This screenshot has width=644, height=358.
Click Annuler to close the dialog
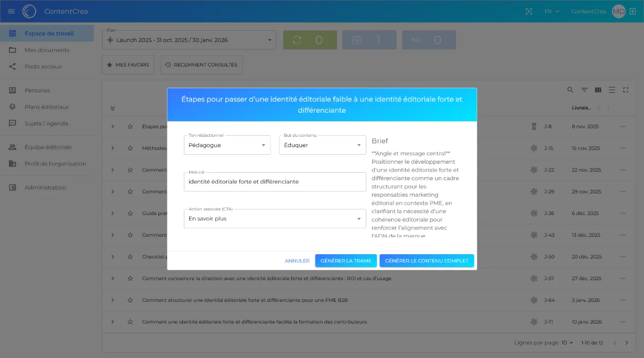[x=297, y=261]
